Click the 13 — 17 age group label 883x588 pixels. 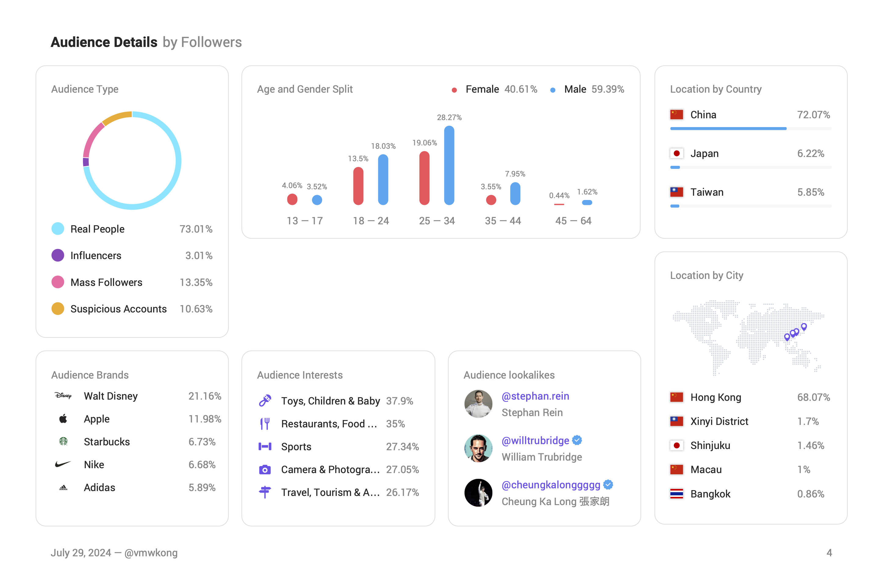coord(305,221)
